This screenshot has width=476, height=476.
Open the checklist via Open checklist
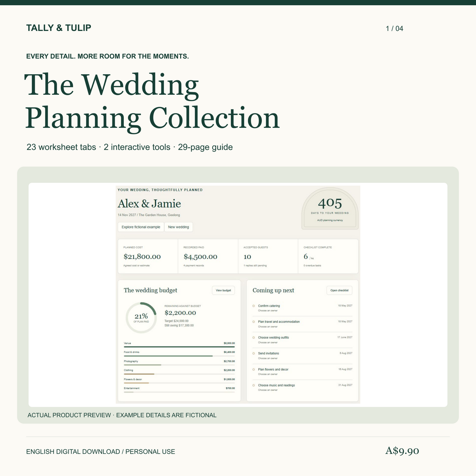point(339,290)
